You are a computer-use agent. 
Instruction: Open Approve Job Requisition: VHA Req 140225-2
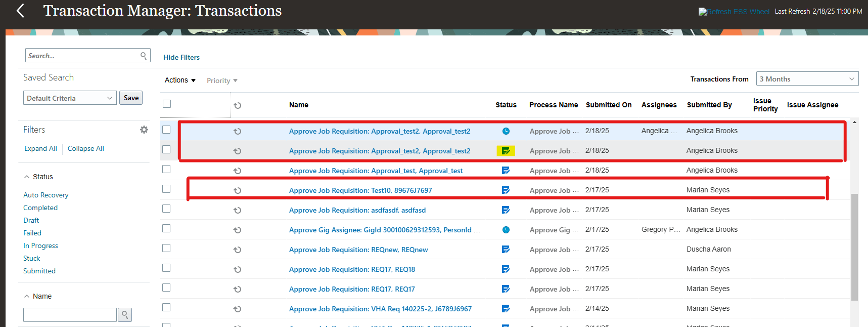tap(380, 309)
